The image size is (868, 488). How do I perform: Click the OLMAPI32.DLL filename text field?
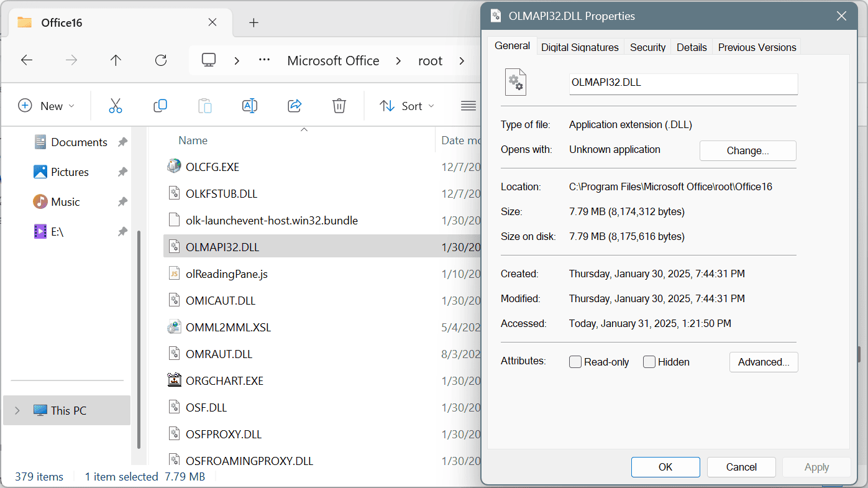[x=683, y=84]
